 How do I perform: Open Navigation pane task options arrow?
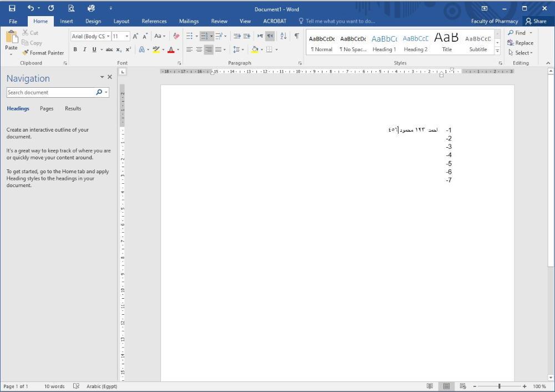[x=102, y=77]
